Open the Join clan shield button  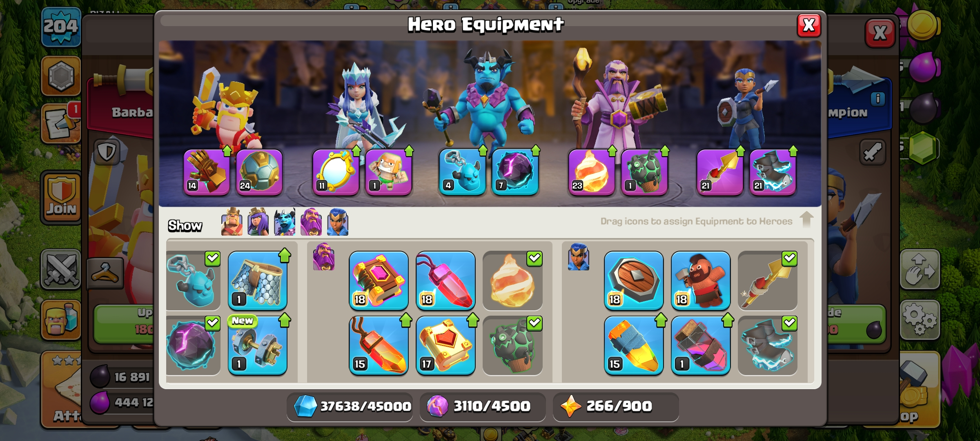click(x=61, y=197)
